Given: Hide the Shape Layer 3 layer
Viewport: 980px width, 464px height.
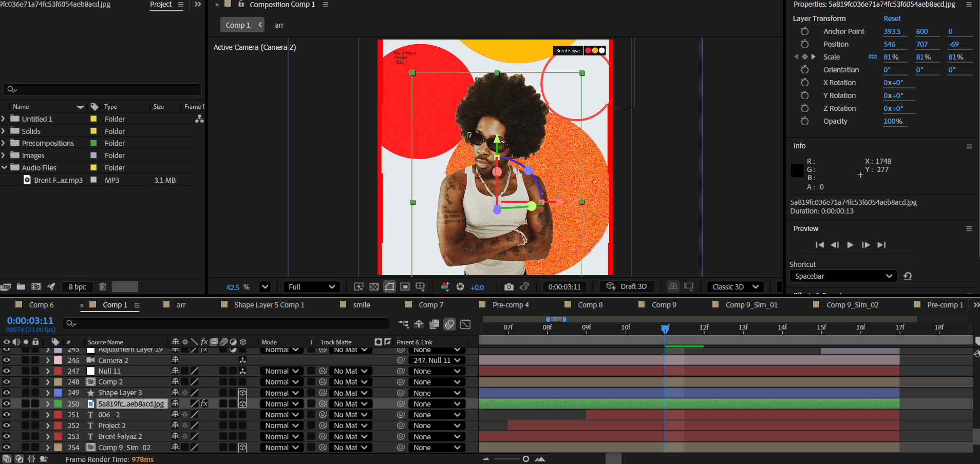Looking at the screenshot, I should coord(7,393).
